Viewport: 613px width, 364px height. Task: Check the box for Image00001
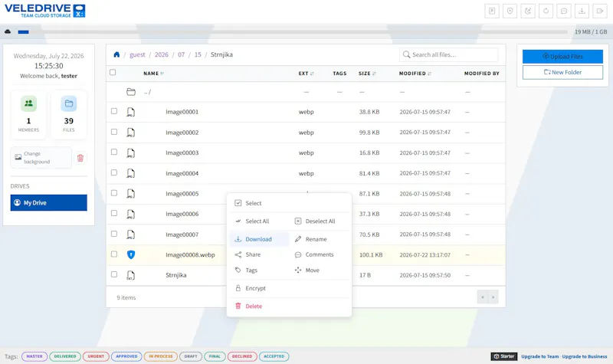(113, 111)
